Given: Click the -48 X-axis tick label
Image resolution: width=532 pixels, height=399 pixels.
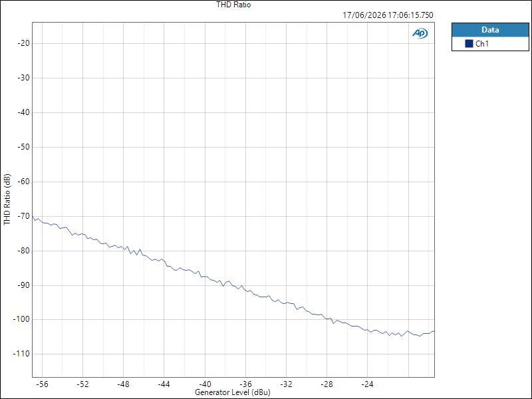Looking at the screenshot, I should point(124,384).
